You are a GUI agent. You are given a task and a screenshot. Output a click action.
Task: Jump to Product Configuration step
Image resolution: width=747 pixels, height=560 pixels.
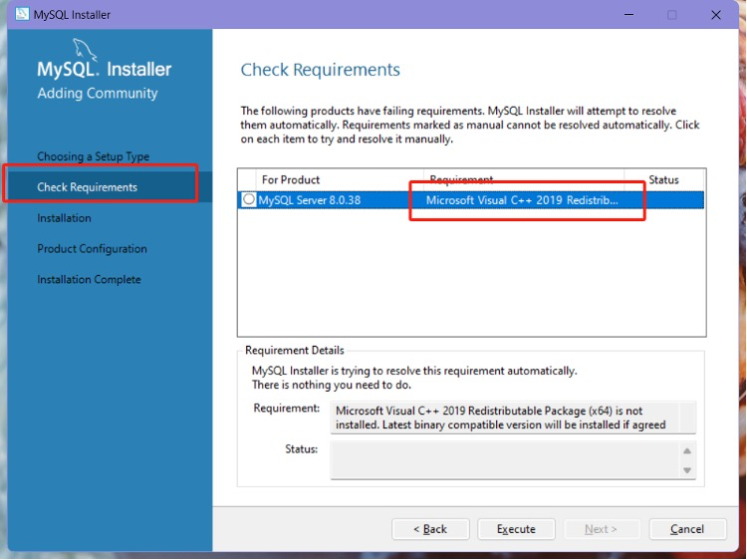pyautogui.click(x=92, y=249)
